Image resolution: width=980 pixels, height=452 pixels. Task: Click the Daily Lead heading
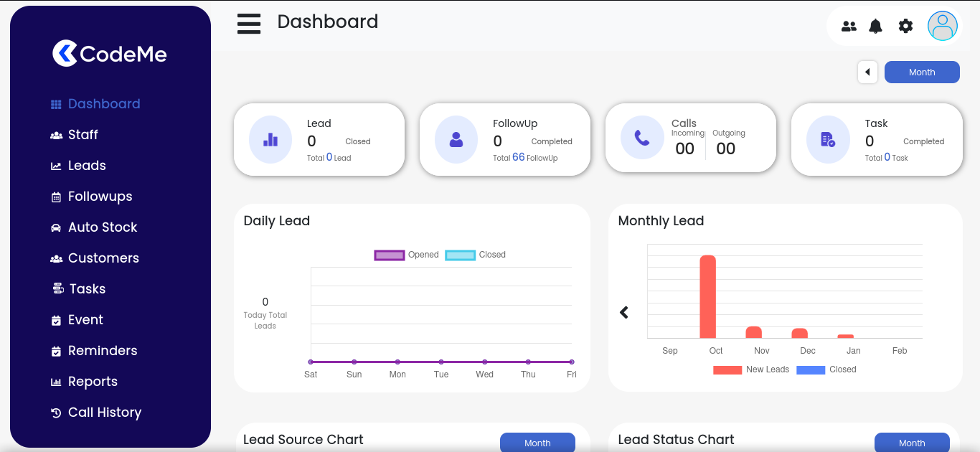[x=277, y=221]
